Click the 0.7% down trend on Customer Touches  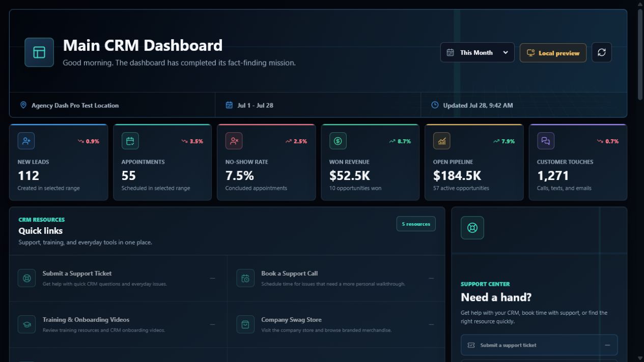[608, 141]
